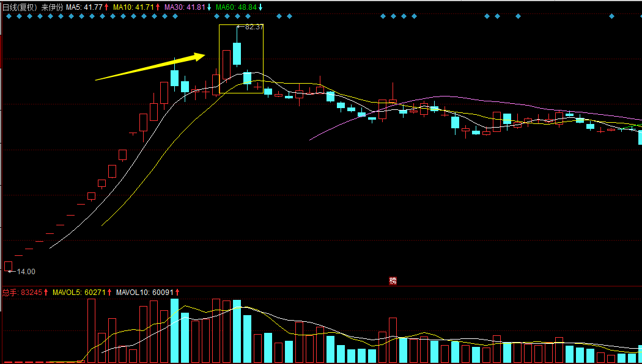Select the tall cyan candle inside the yellow box
The height and width of the screenshot is (364, 642).
pos(237,54)
